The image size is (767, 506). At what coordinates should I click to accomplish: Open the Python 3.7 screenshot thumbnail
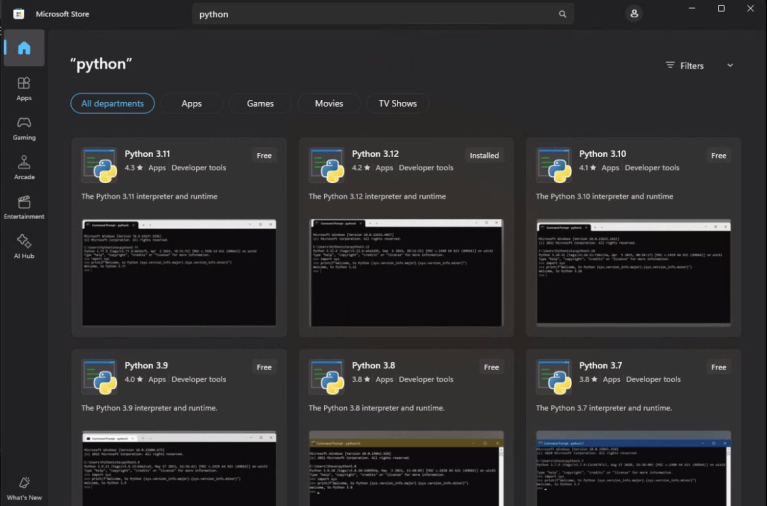point(633,468)
